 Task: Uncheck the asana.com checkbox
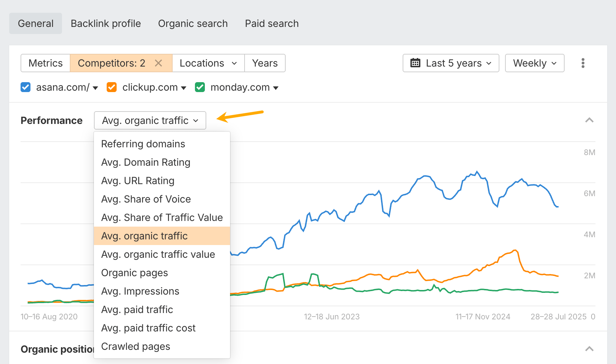tap(25, 87)
